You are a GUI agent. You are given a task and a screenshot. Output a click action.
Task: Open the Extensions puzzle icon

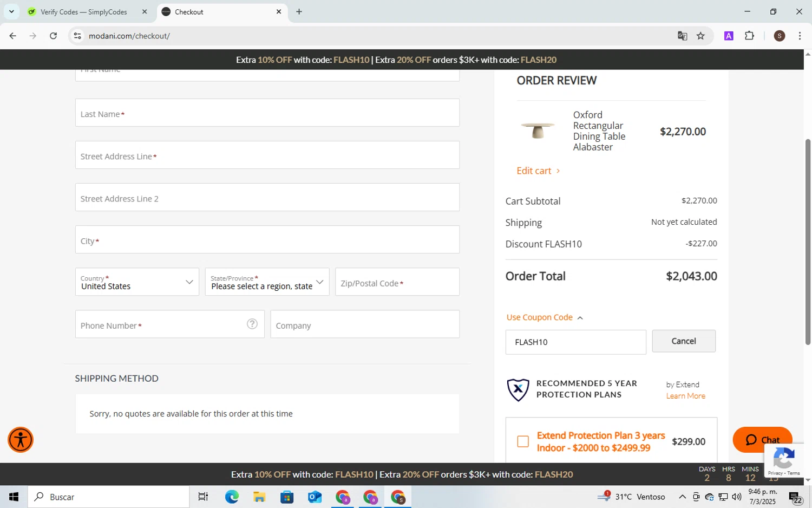[749, 36]
